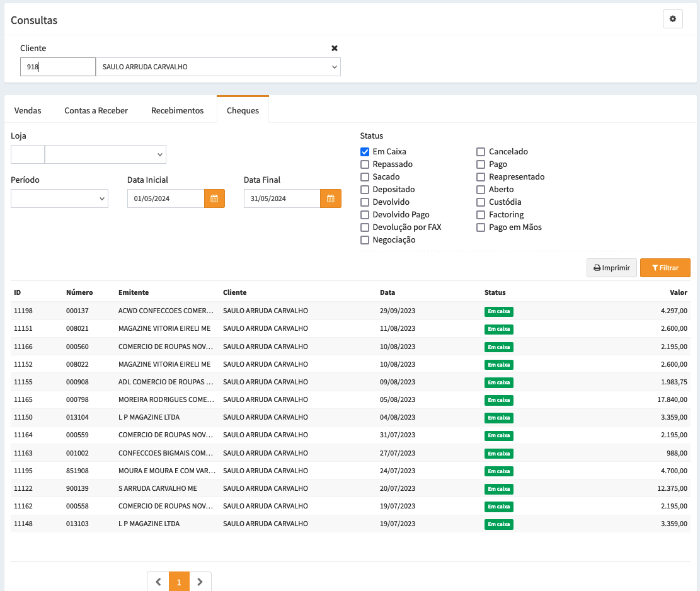Viewport: 700px width, 591px height.
Task: Uncheck the Em Caixa status
Action: click(x=365, y=152)
